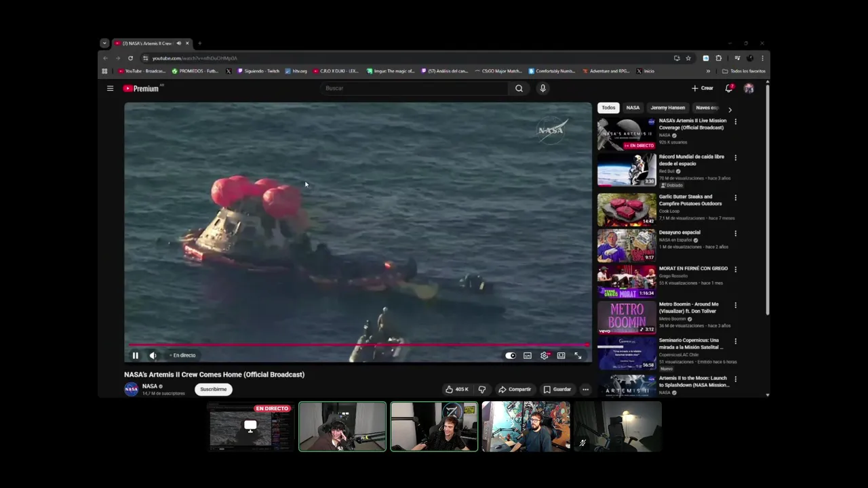Click the Compartir share button
Image resolution: width=868 pixels, height=488 pixels.
(515, 389)
